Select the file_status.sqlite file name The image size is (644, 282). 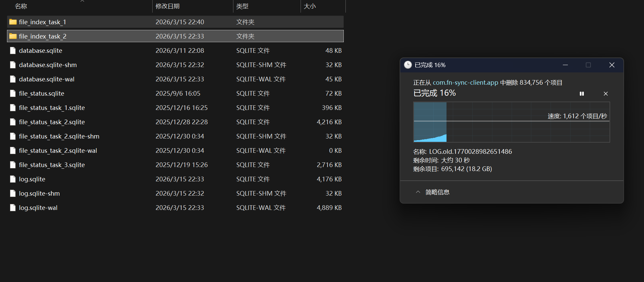pos(42,93)
